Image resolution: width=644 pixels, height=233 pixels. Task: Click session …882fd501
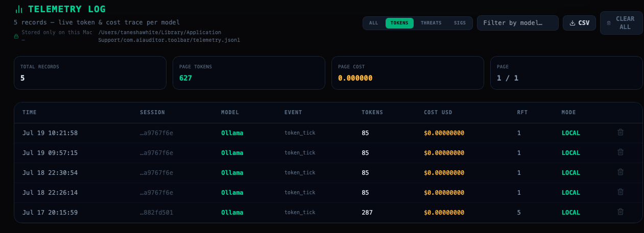click(156, 212)
